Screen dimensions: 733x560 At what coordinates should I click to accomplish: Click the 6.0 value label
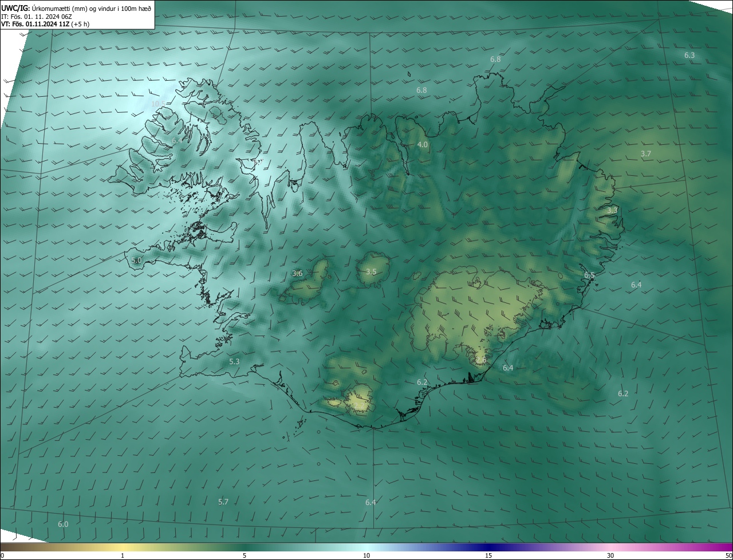pos(63,524)
